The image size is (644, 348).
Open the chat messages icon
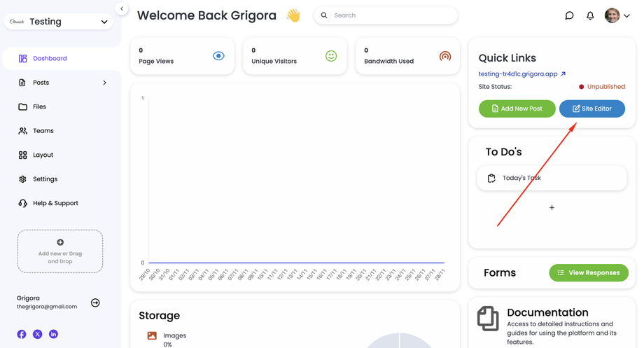click(x=569, y=15)
